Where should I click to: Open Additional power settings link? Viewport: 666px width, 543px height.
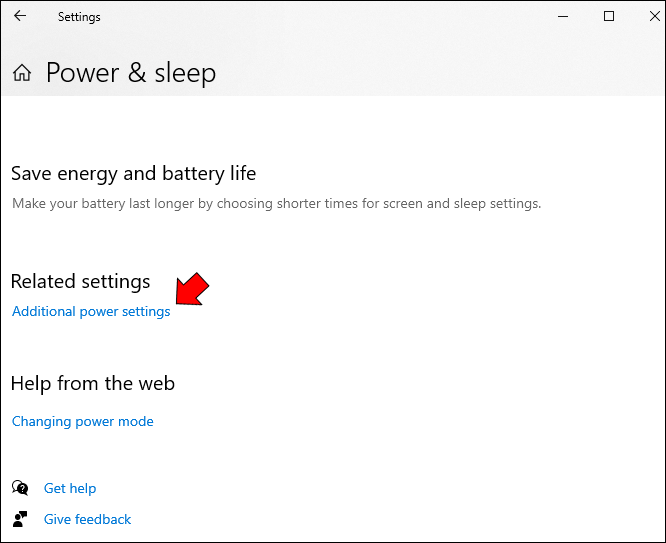click(91, 311)
